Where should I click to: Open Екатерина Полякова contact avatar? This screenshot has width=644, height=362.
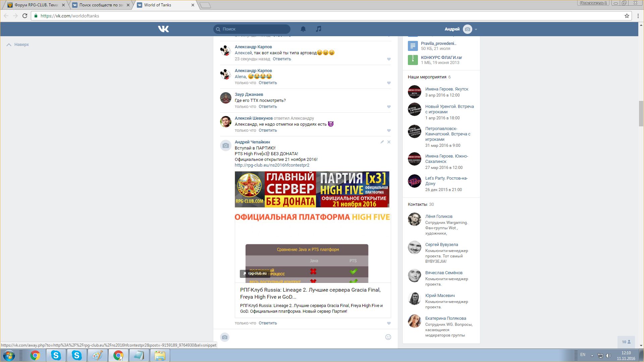[415, 321]
